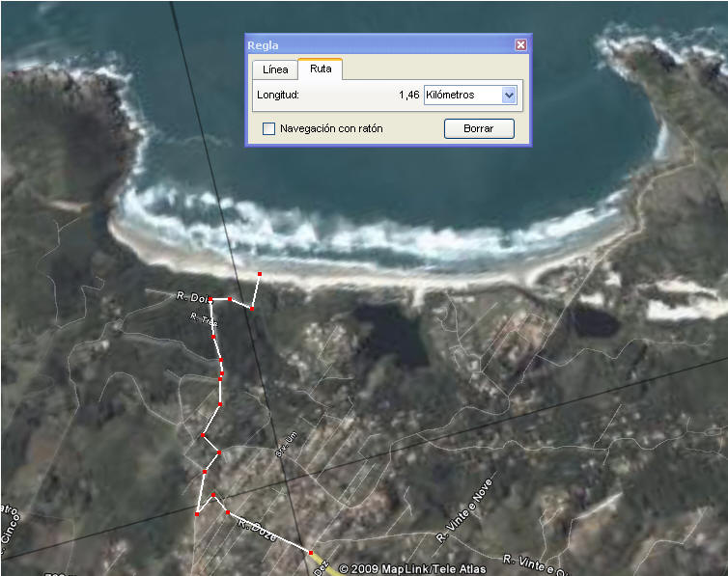Open the Kilómetros units dropdown
The width and height of the screenshot is (728, 576).
tap(509, 95)
